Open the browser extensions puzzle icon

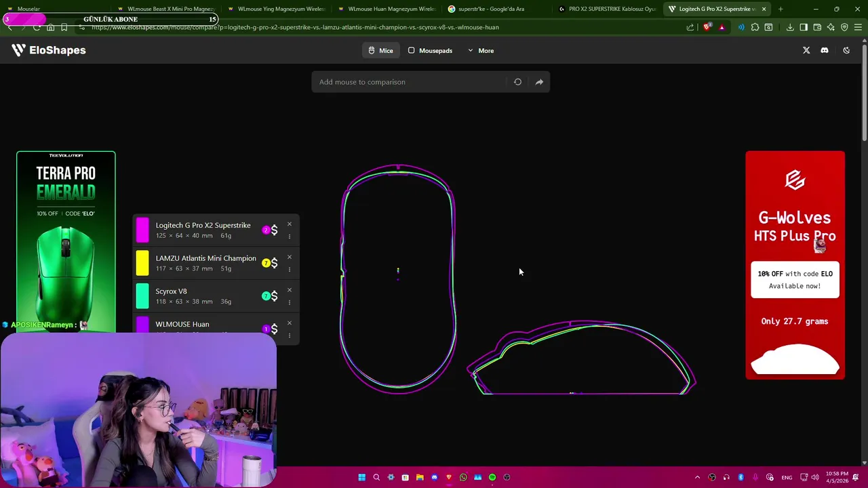(x=755, y=27)
